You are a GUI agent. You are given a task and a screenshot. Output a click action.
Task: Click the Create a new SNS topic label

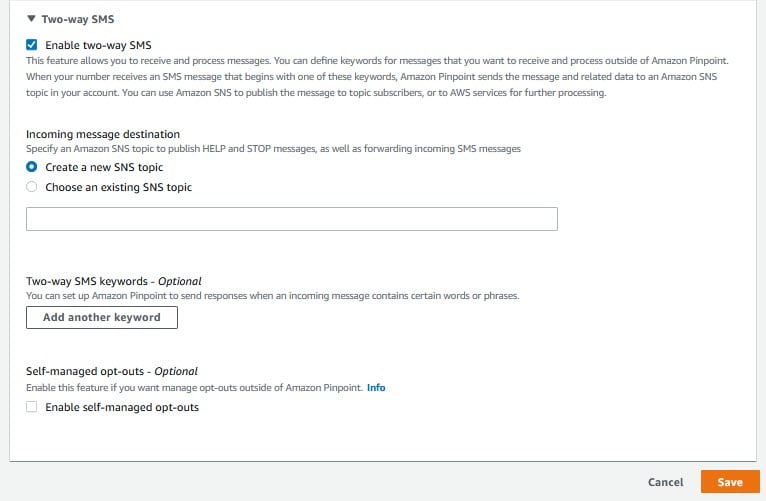pyautogui.click(x=104, y=167)
